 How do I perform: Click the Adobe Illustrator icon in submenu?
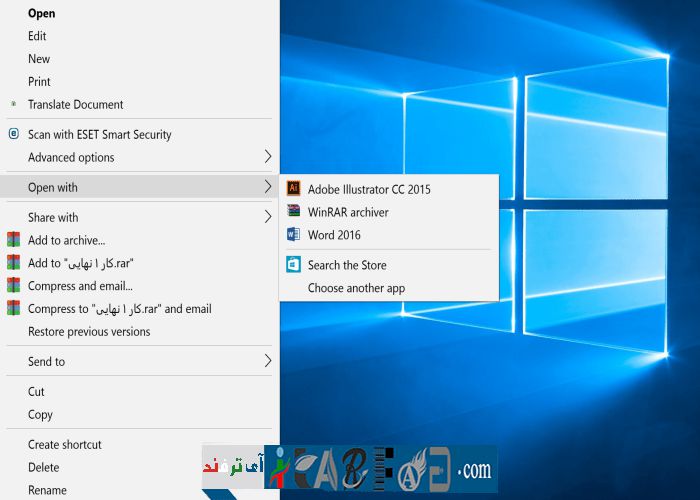(x=294, y=188)
